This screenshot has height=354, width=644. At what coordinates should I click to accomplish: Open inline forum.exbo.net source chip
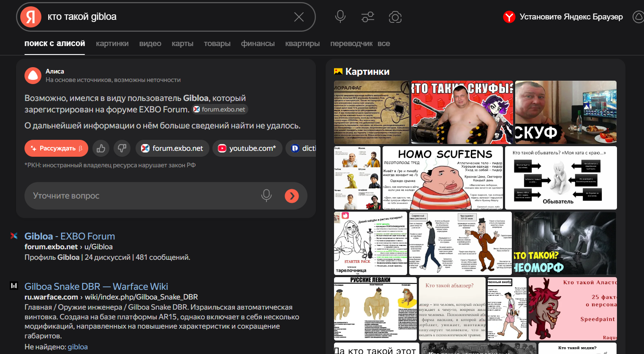click(x=220, y=109)
